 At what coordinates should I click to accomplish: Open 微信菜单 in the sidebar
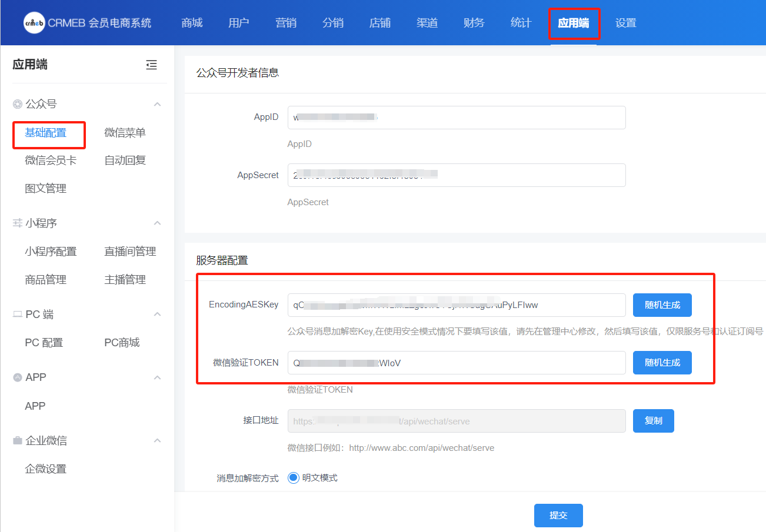pyautogui.click(x=125, y=133)
